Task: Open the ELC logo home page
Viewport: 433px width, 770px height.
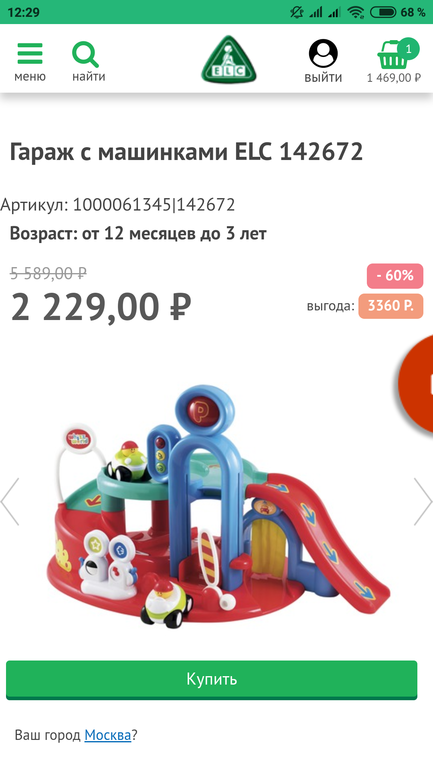Action: (x=229, y=59)
